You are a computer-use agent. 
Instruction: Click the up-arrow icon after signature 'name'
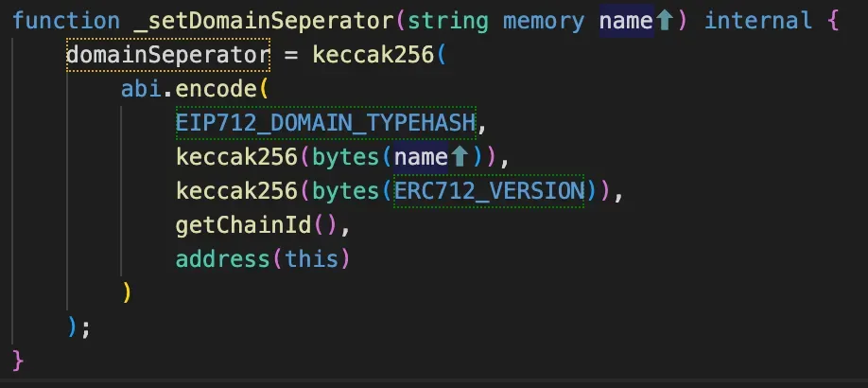click(x=665, y=21)
